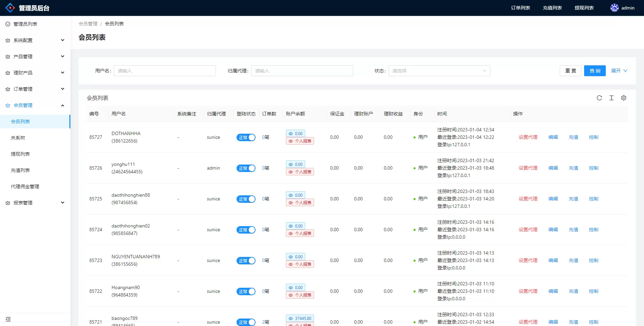This screenshot has width=644, height=326.
Task: Click order count 0笔 for NGUYENTUANANH789
Action: pos(266,260)
